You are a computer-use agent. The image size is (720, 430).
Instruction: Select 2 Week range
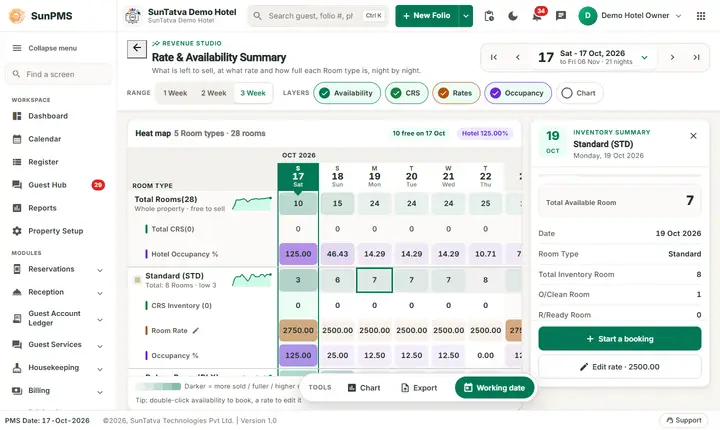[214, 93]
